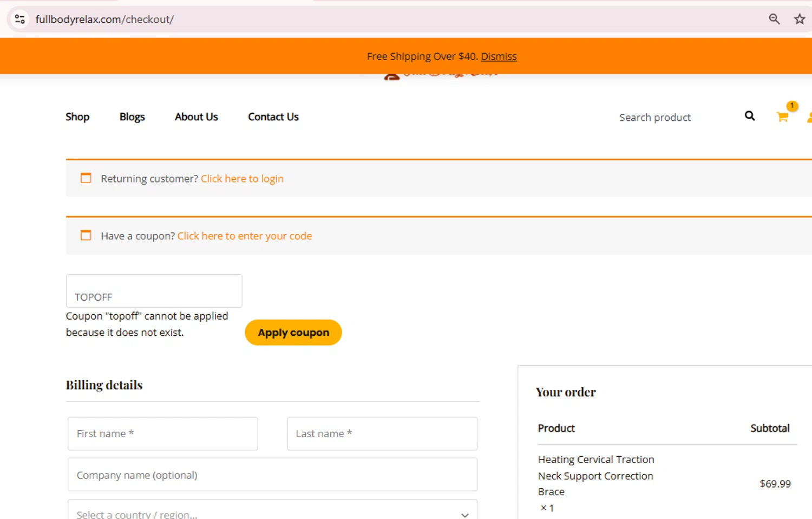Click the coupon does not exist error text
Image resolution: width=812 pixels, height=519 pixels.
[x=147, y=324]
